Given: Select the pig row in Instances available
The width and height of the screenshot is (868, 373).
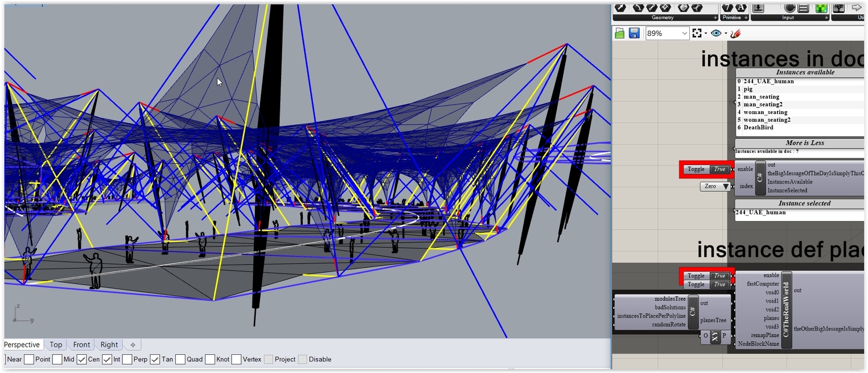Looking at the screenshot, I should click(800, 89).
